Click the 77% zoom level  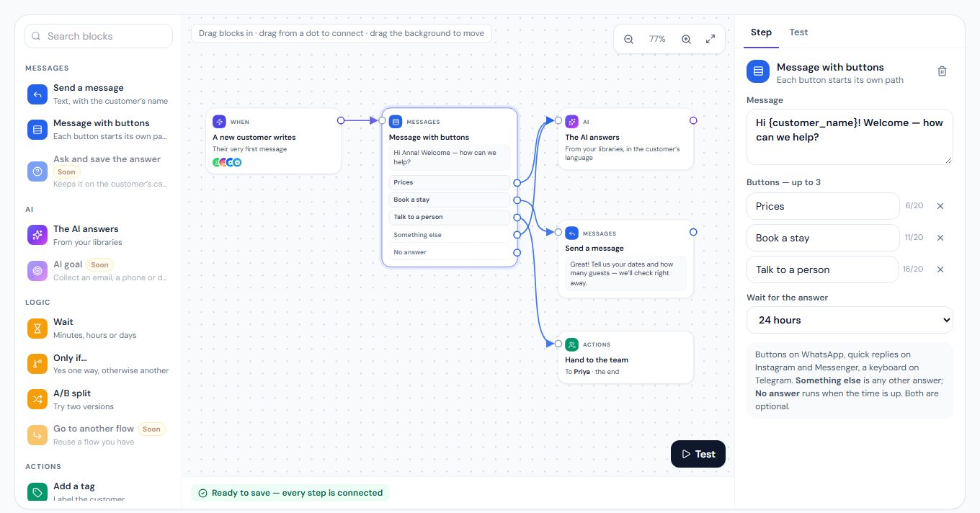pos(657,39)
